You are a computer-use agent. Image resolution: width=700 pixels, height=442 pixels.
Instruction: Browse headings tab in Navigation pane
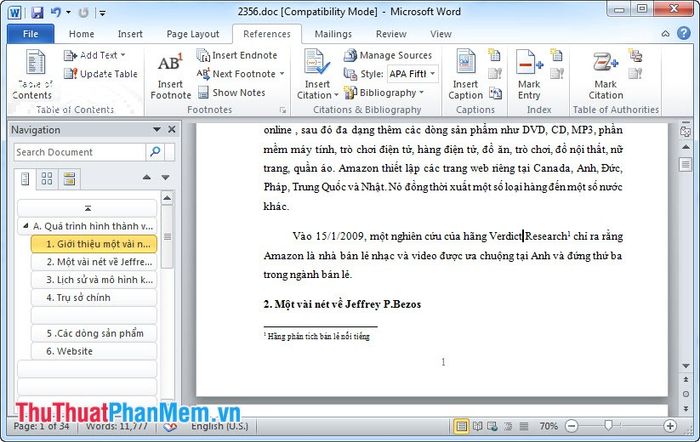click(25, 179)
